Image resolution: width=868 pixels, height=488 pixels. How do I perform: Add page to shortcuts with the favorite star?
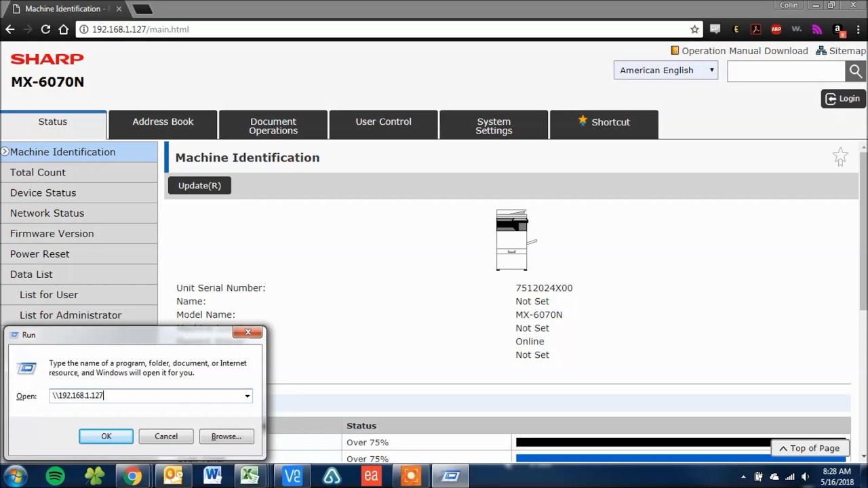(x=840, y=157)
